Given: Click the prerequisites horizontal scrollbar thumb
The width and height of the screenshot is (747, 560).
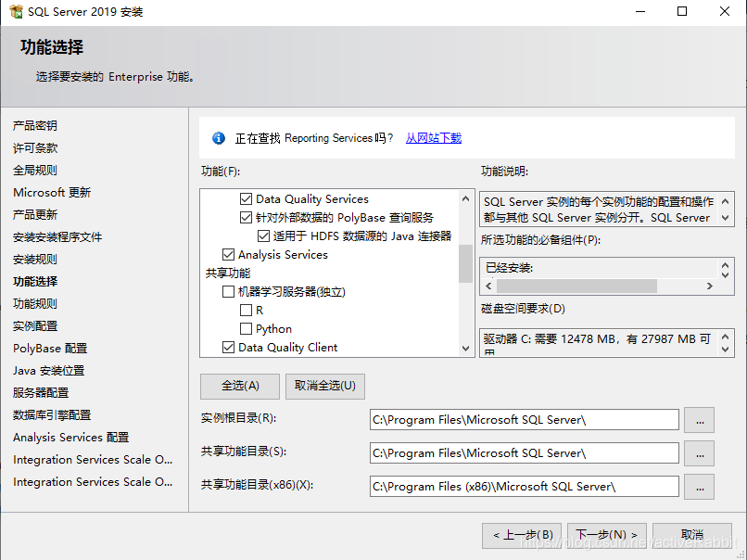Looking at the screenshot, I should pyautogui.click(x=576, y=286).
